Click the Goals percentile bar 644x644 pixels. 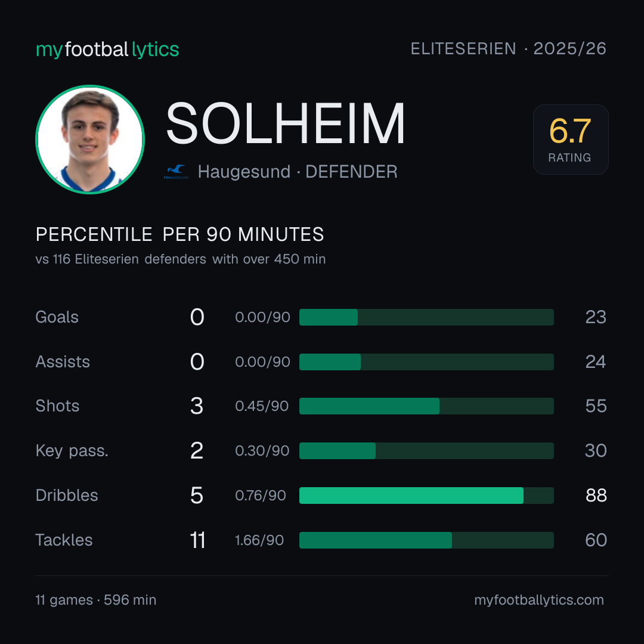tap(426, 317)
